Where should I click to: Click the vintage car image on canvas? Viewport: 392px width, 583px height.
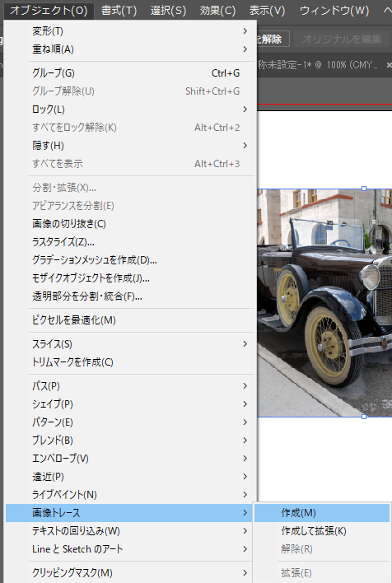pyautogui.click(x=324, y=303)
